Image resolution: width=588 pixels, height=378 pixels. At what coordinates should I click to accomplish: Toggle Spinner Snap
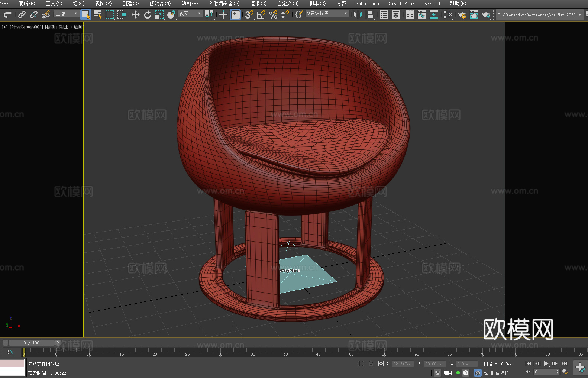[x=285, y=14]
